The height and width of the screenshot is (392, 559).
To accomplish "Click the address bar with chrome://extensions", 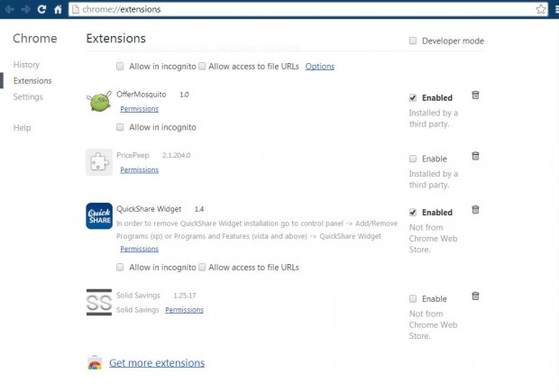I will (307, 9).
